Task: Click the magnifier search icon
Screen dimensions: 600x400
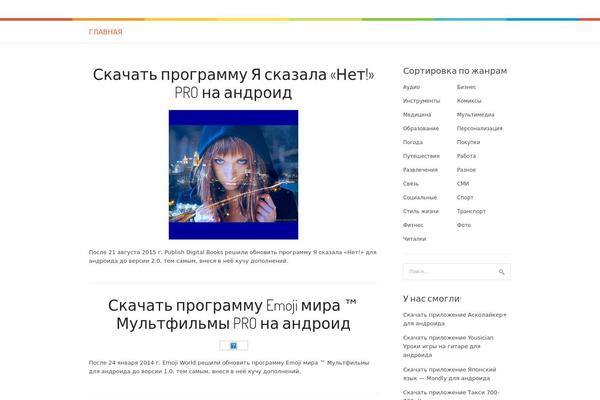Action: coord(501,272)
